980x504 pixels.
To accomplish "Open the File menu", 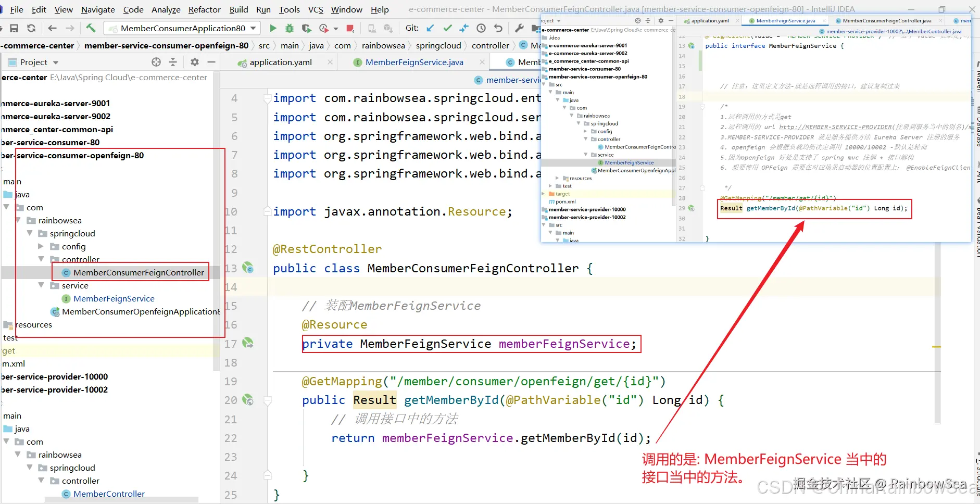I will [17, 9].
